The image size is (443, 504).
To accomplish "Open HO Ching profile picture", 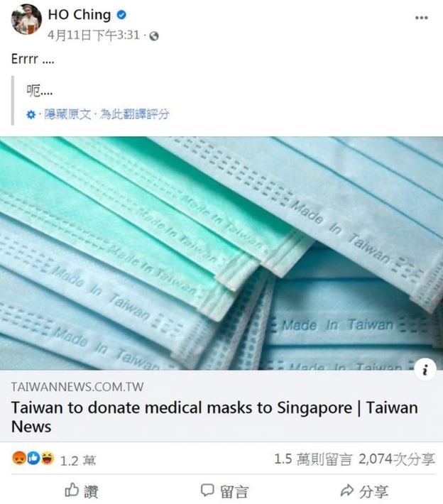I will pos(26,19).
